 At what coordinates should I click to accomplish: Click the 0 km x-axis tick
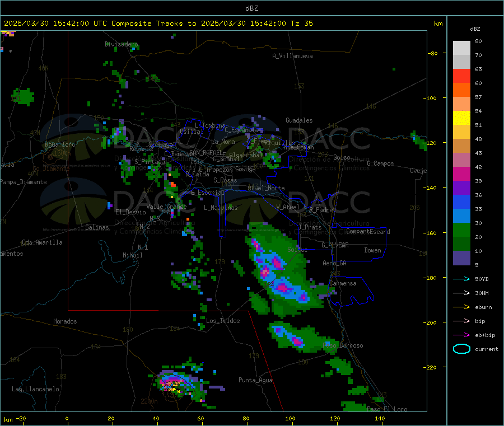coord(67,418)
